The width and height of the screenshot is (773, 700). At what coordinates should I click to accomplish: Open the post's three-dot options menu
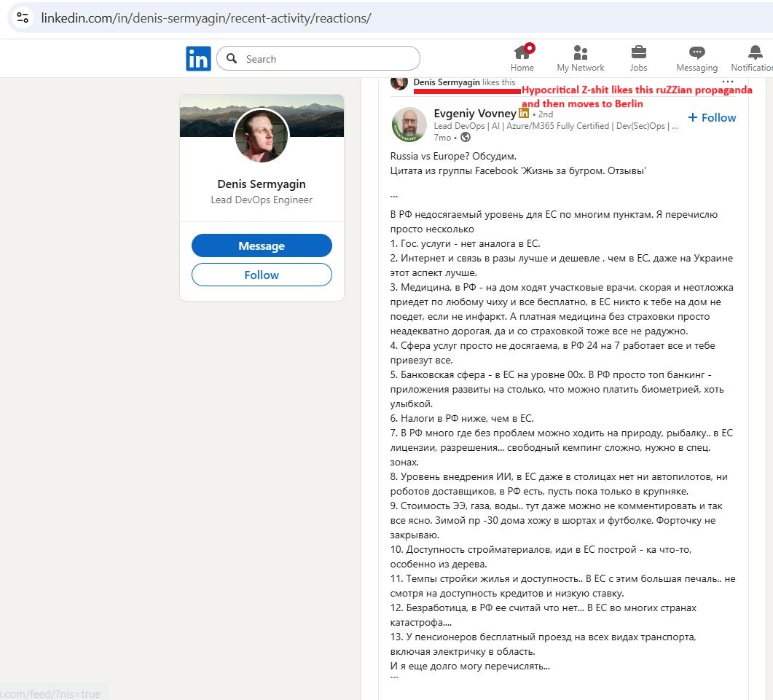[728, 82]
